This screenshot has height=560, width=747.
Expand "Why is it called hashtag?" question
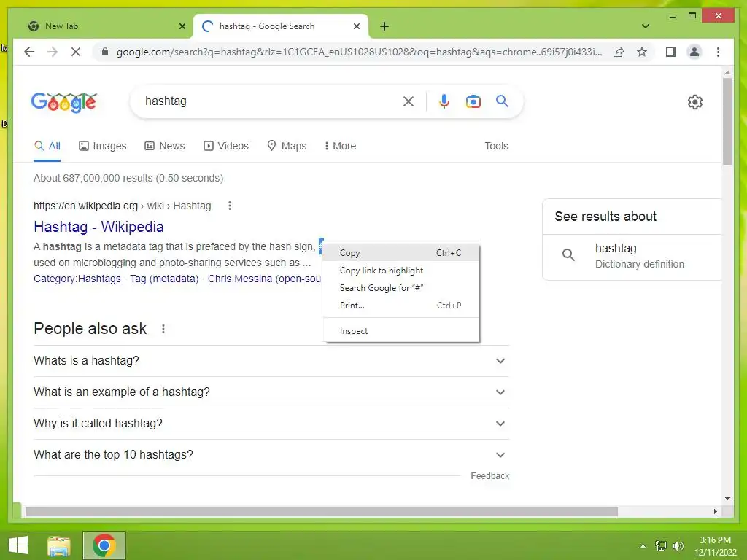[x=271, y=424]
